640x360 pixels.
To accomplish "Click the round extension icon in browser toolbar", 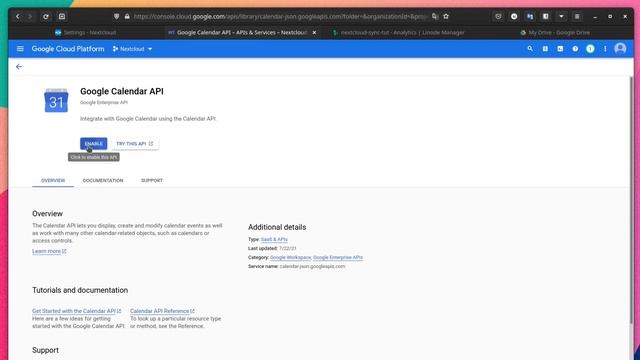I will coord(514,16).
